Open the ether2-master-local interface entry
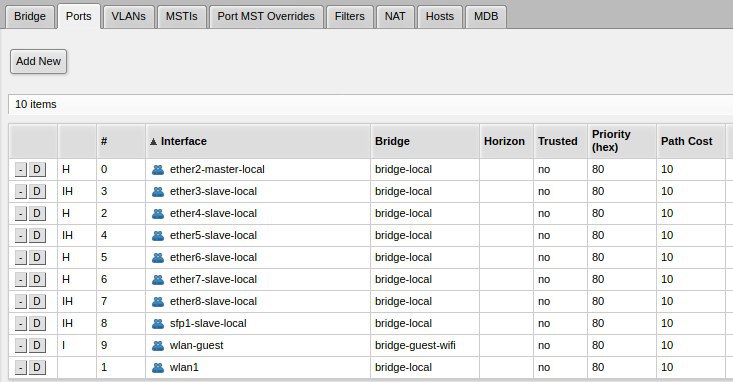The image size is (733, 382). (x=217, y=169)
